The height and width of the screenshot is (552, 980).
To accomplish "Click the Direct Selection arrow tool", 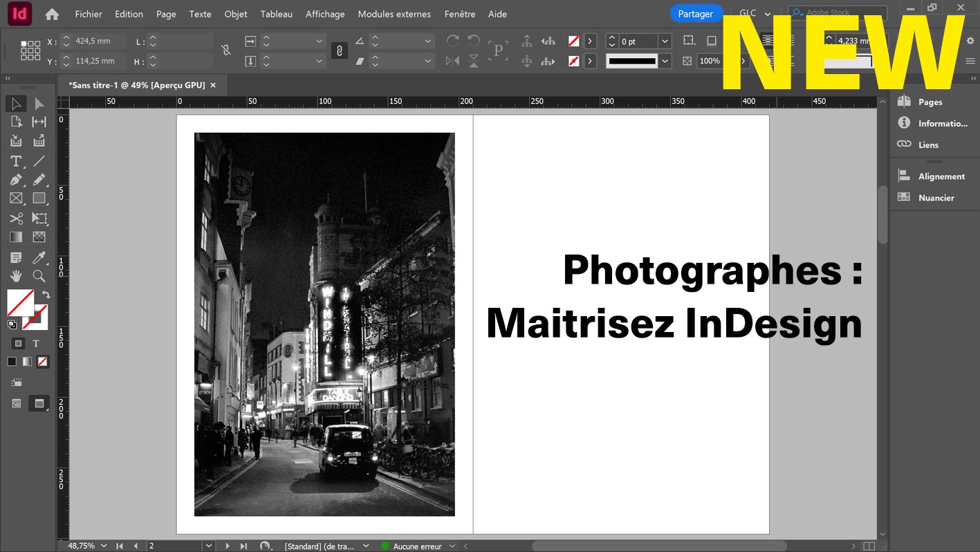I will (39, 104).
